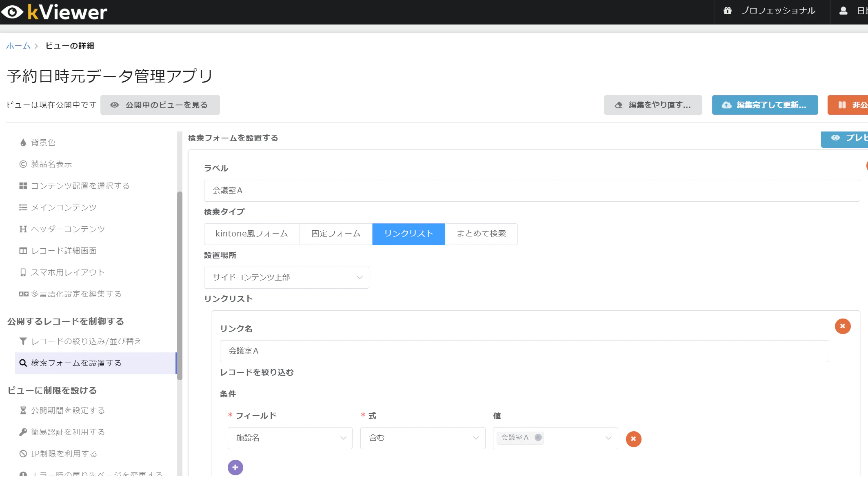Delete the 会議室A link item

coord(842,326)
